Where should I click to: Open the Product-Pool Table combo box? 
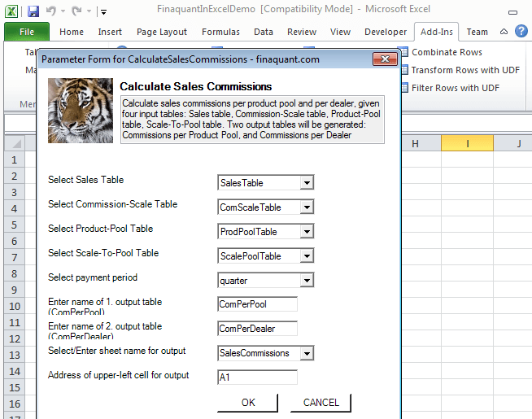coord(307,232)
